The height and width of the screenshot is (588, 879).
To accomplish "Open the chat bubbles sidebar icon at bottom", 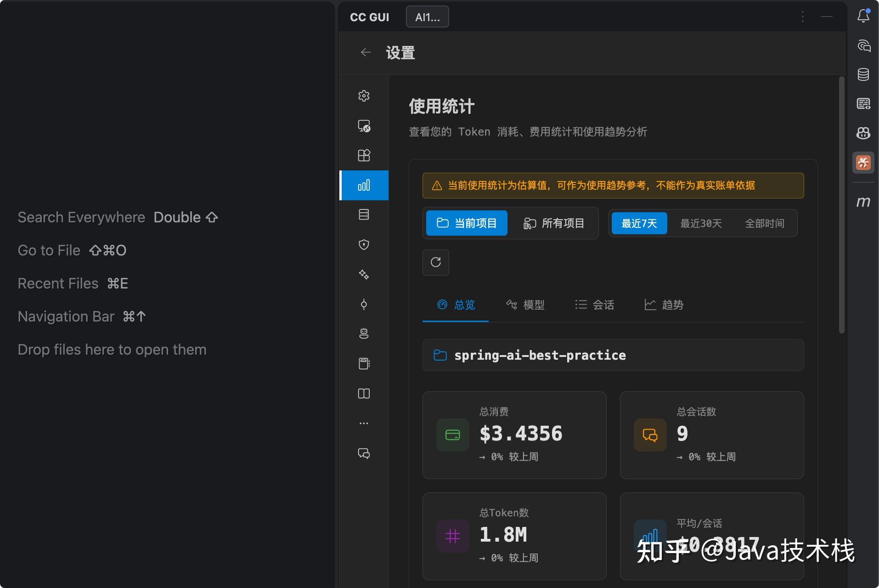I will 364,453.
